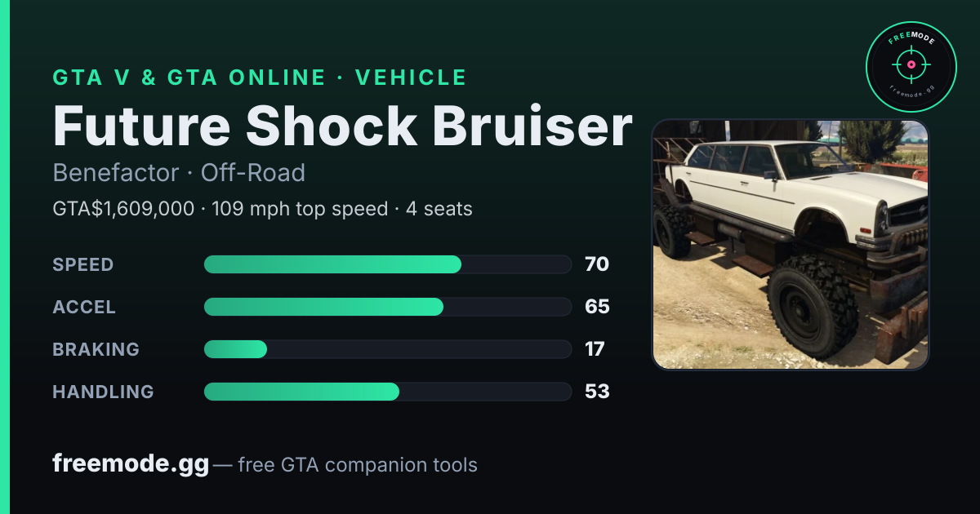
Task: Click the Future Shock Bruiser title
Action: coord(342,125)
